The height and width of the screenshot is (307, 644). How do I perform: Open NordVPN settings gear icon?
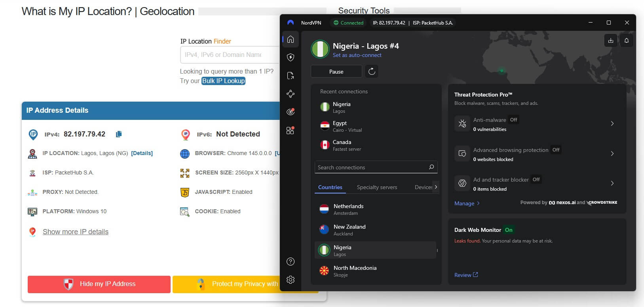pos(291,280)
